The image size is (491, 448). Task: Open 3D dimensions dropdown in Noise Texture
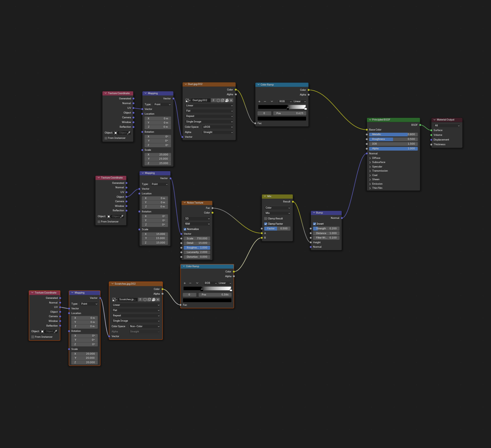coord(197,219)
